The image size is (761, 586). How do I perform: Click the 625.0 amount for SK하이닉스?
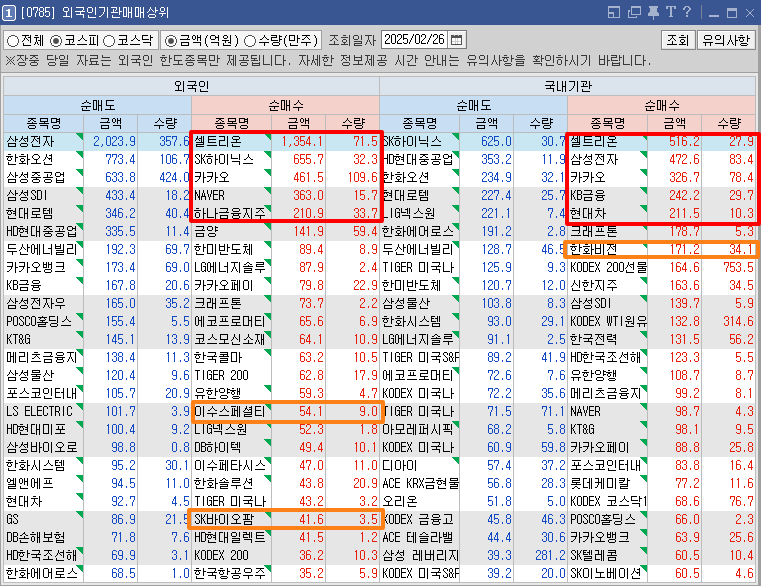coord(496,141)
